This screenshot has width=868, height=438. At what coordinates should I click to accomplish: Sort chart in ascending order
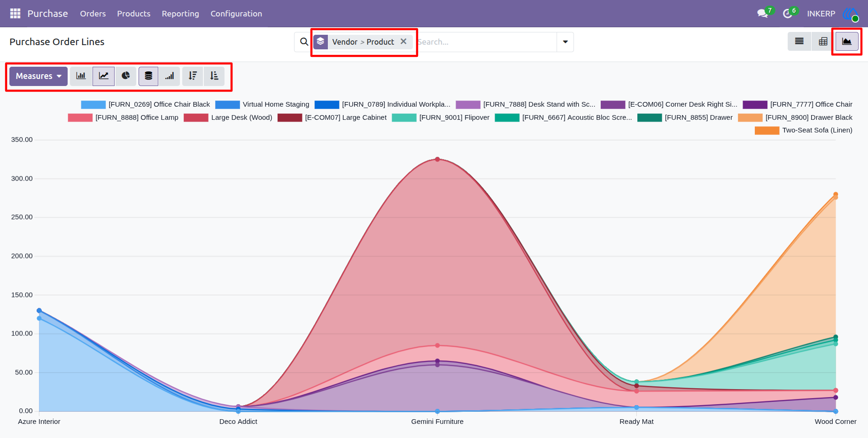[x=214, y=76]
